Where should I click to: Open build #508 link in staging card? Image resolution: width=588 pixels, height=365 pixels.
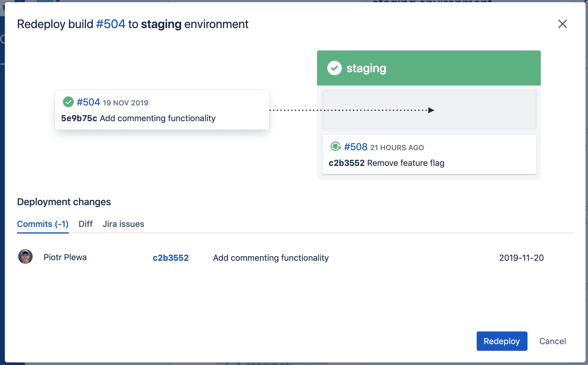click(x=356, y=147)
